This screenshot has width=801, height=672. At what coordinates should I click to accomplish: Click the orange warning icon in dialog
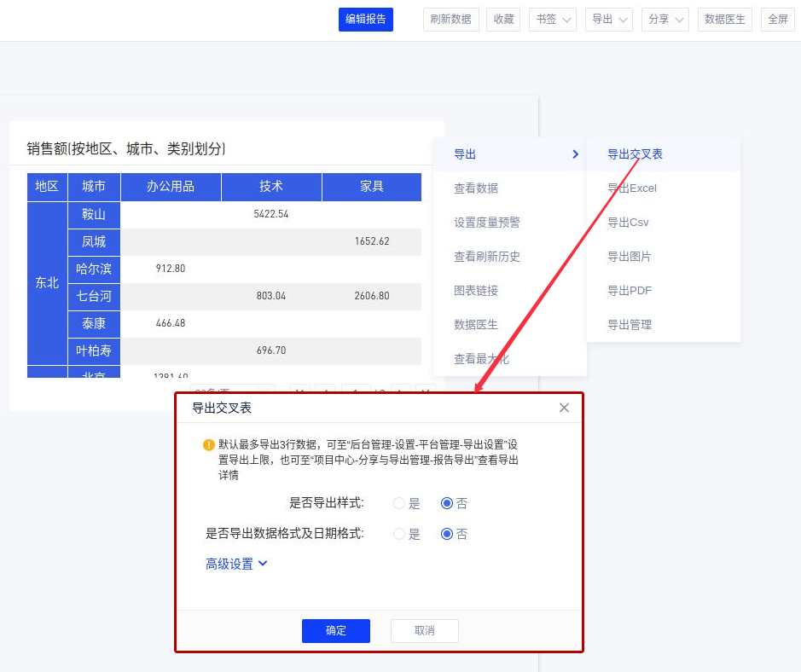point(208,445)
